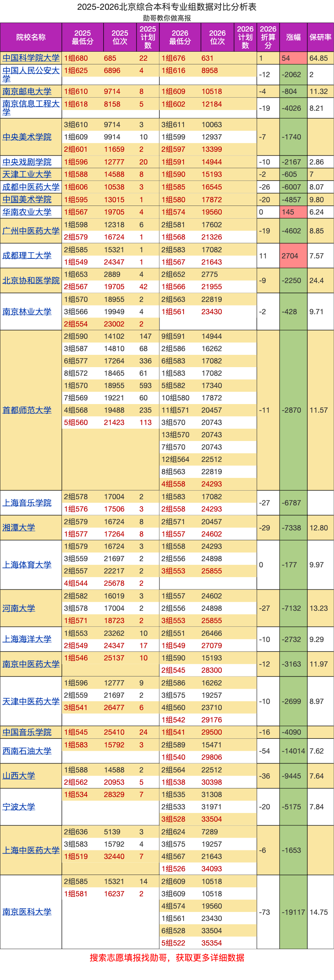Screen dimensions: 334x980
Task: Click the 天津工业大学 link
Action: click(x=27, y=174)
